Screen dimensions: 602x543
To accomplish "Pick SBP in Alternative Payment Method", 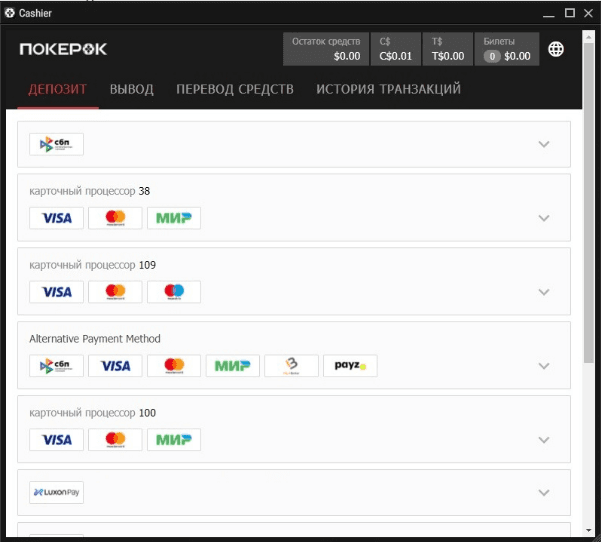I will (x=56, y=366).
